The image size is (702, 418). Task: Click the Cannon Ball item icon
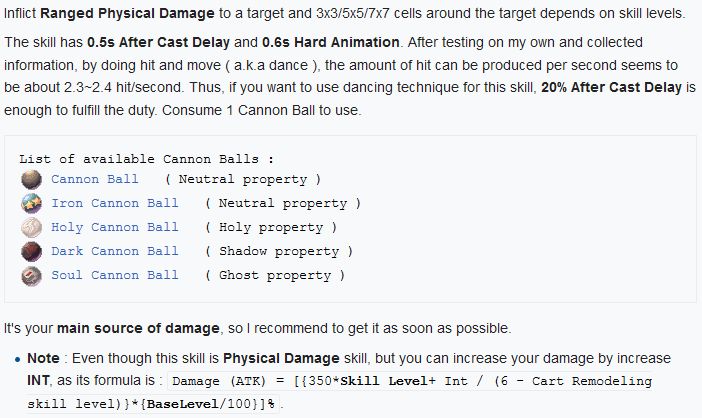point(33,179)
